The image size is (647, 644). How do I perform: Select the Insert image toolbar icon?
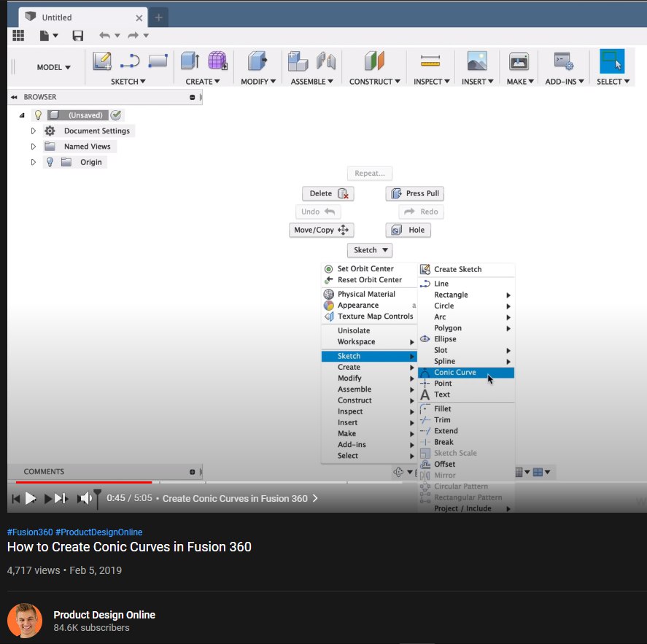click(x=477, y=61)
